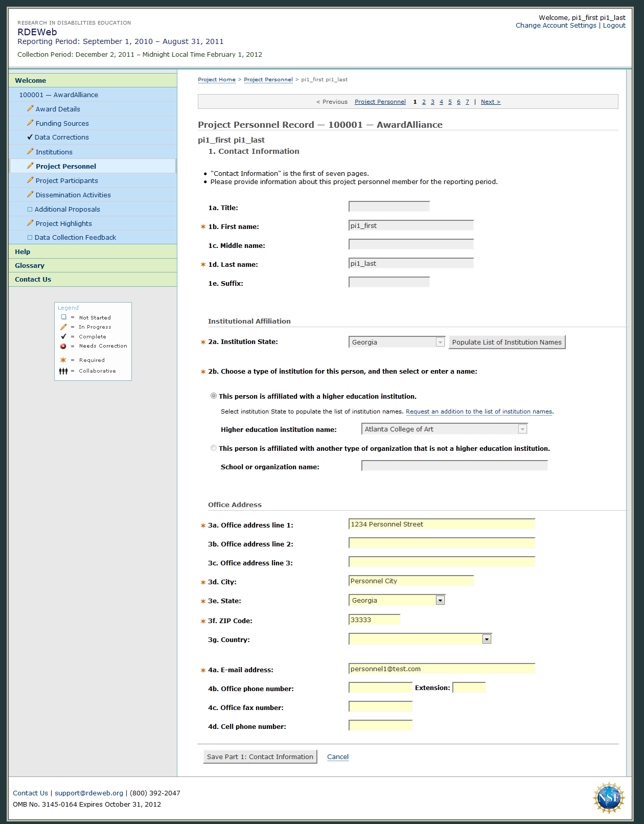Click the square icon beside Additional Proposals
The image size is (644, 824).
(x=30, y=209)
